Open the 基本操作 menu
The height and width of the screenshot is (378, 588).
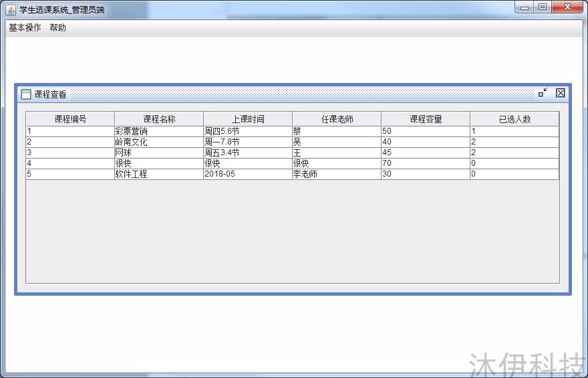[x=25, y=28]
